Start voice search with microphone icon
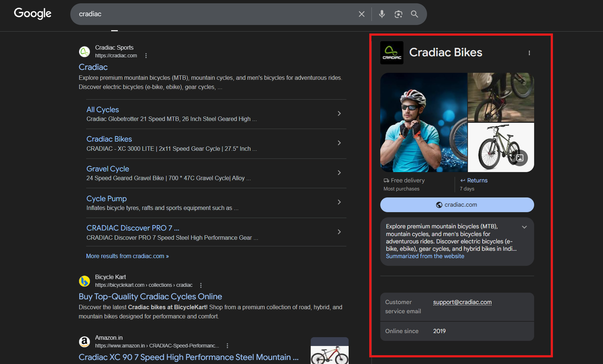603x364 pixels. pyautogui.click(x=382, y=14)
